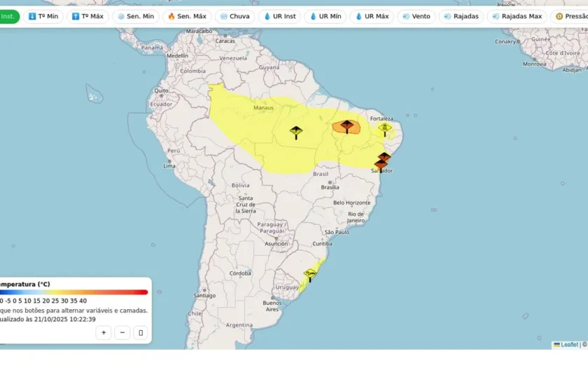This screenshot has width=588, height=368.
Task: Show the UR Mín humidity layer
Action: [325, 17]
